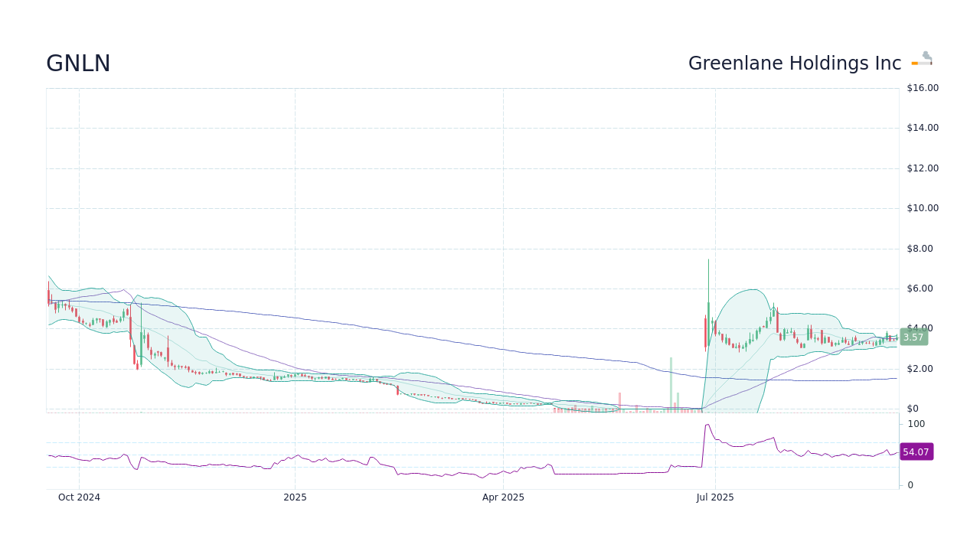Viewport: 980px width, 551px height.
Task: Open the GNLN ticker symbol selector
Action: (x=77, y=63)
